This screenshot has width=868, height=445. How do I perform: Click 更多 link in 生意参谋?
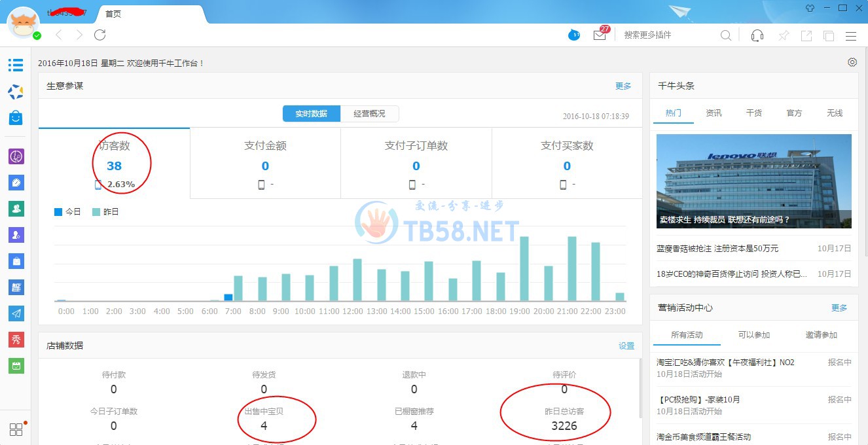(x=623, y=86)
